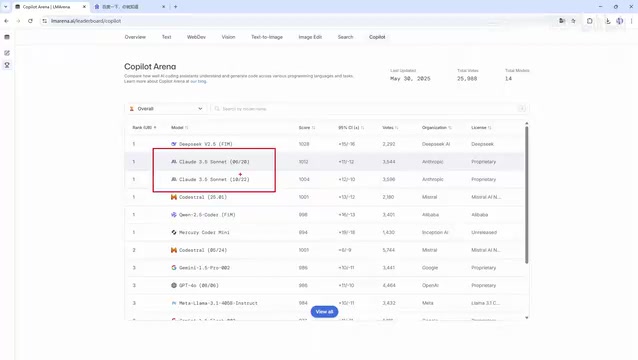Click the icon at right of search field
This screenshot has width=638, height=360.
click(522, 109)
